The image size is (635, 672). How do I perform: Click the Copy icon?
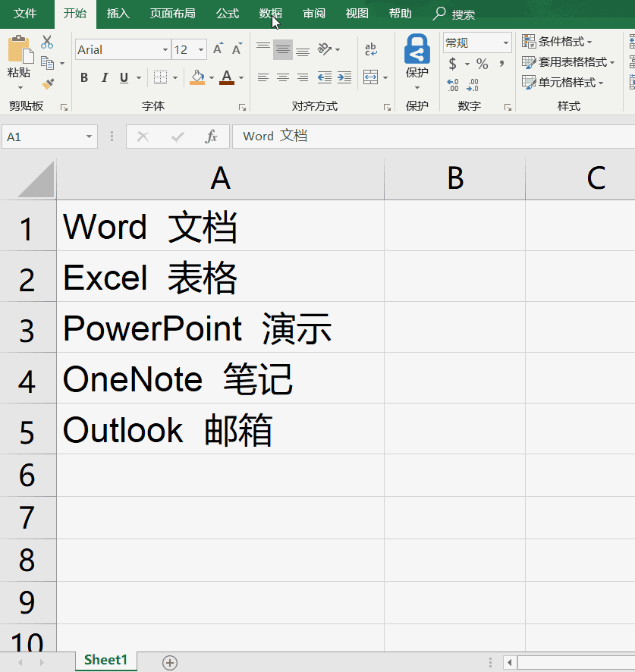pos(47,61)
